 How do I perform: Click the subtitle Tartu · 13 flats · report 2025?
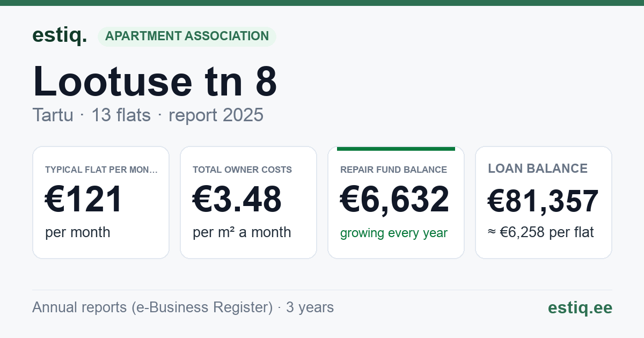[x=148, y=115]
